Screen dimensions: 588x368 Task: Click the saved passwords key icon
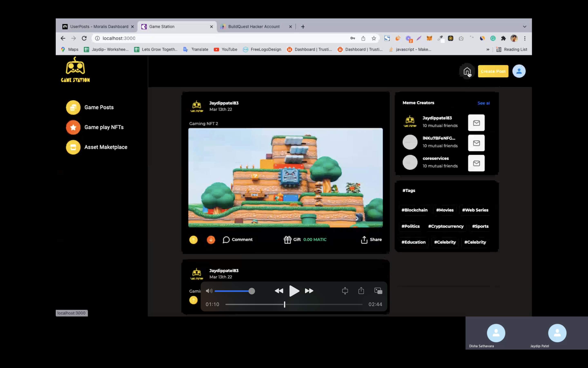point(353,38)
